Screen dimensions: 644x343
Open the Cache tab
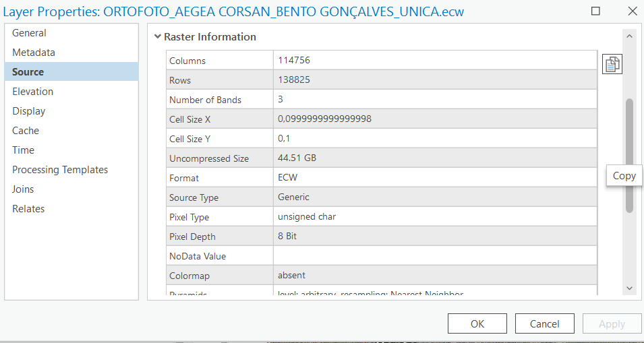coord(26,131)
